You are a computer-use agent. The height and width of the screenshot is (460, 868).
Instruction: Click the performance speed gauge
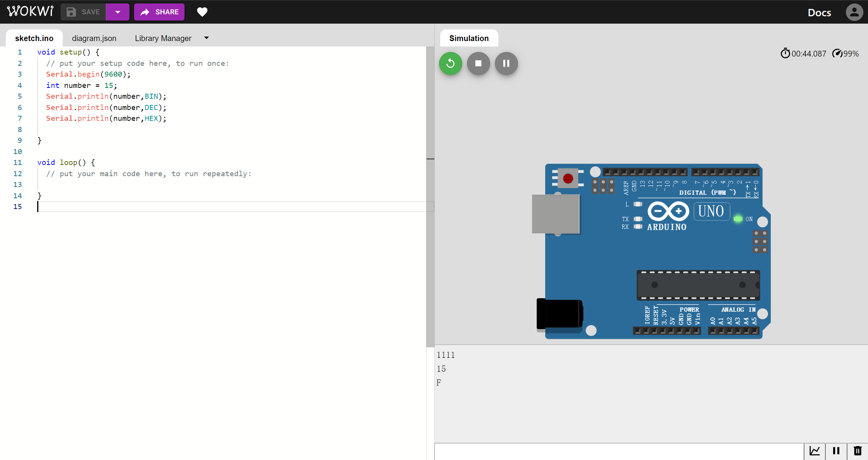pos(837,53)
